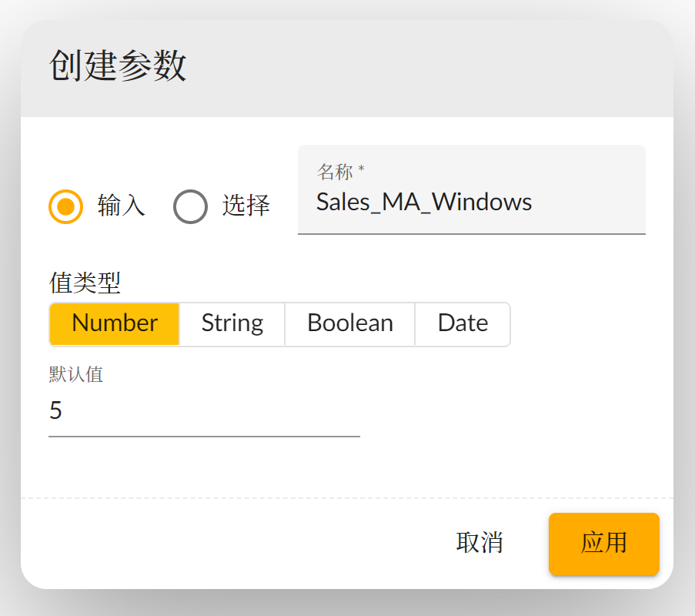This screenshot has width=695, height=616.
Task: Click the empty dialog footer area left of 取消
Action: click(x=231, y=543)
